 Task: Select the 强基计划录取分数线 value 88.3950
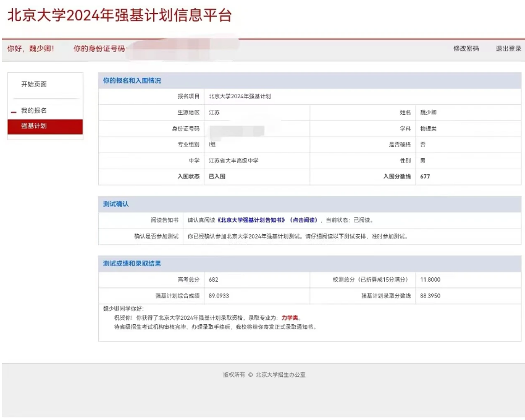coord(430,296)
